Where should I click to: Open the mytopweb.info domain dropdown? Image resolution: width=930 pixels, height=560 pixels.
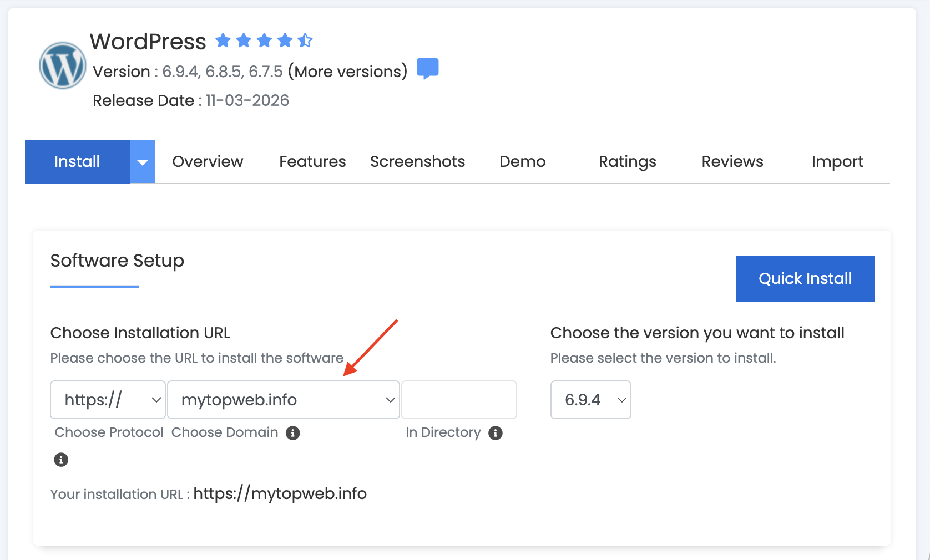(284, 400)
